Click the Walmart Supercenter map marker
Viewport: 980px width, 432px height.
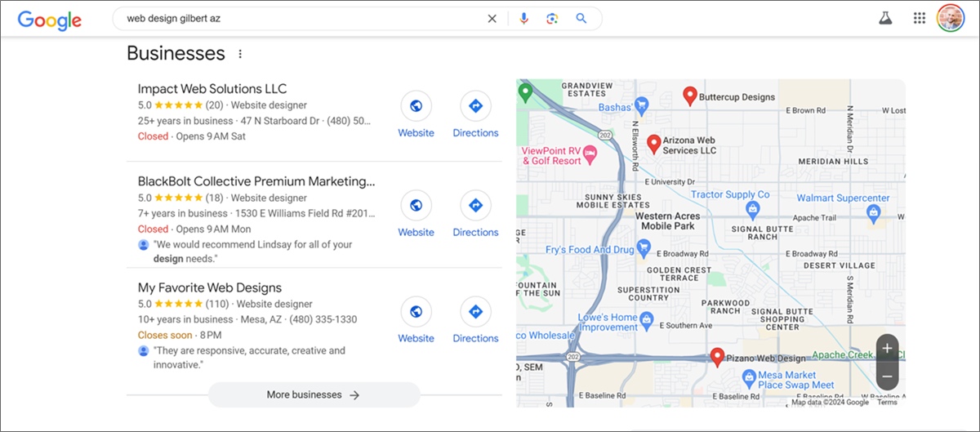[874, 214]
